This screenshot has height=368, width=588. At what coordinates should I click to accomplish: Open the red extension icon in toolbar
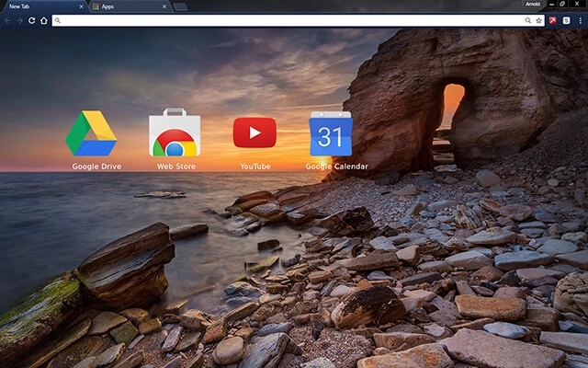pyautogui.click(x=553, y=20)
